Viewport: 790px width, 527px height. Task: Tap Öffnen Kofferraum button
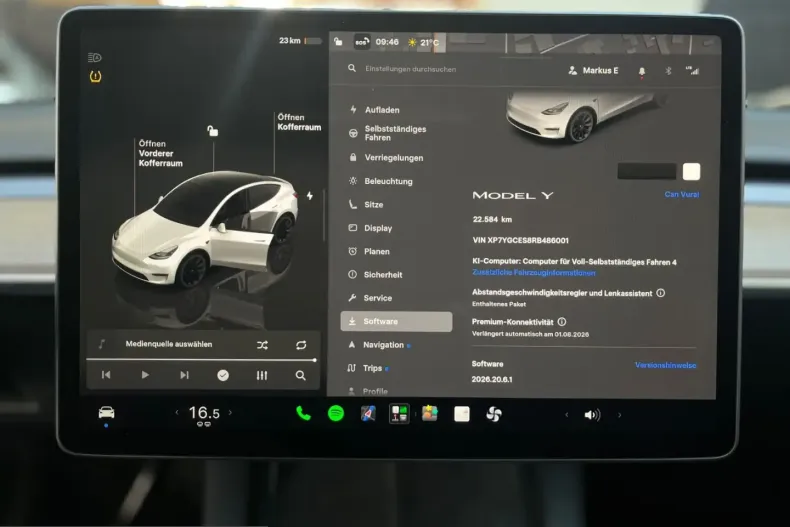click(299, 122)
